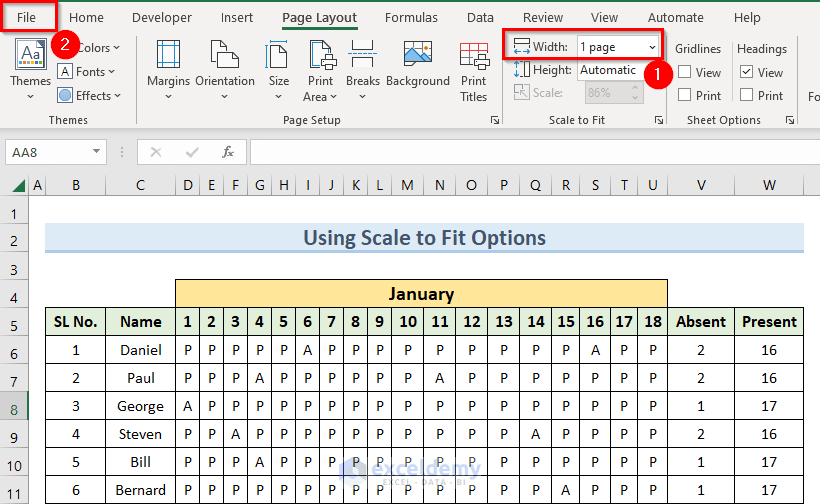Open theme Effects icon
This screenshot has height=504, width=820.
click(x=65, y=96)
